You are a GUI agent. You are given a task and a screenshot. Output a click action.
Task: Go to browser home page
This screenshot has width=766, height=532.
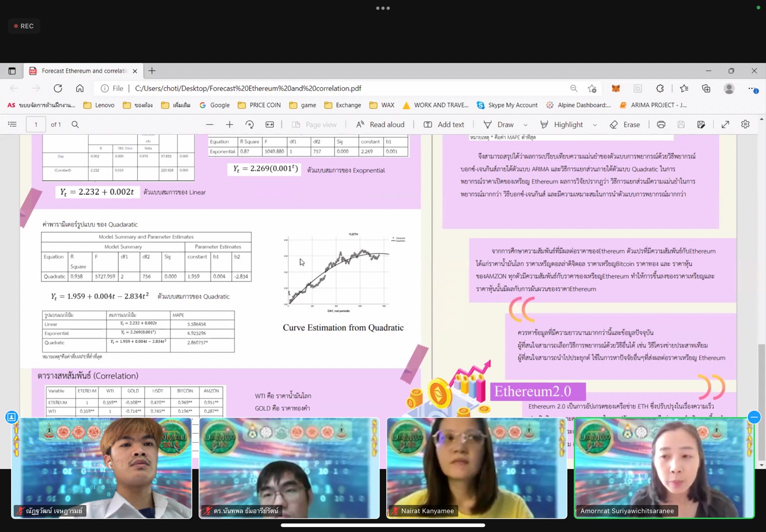tap(80, 88)
